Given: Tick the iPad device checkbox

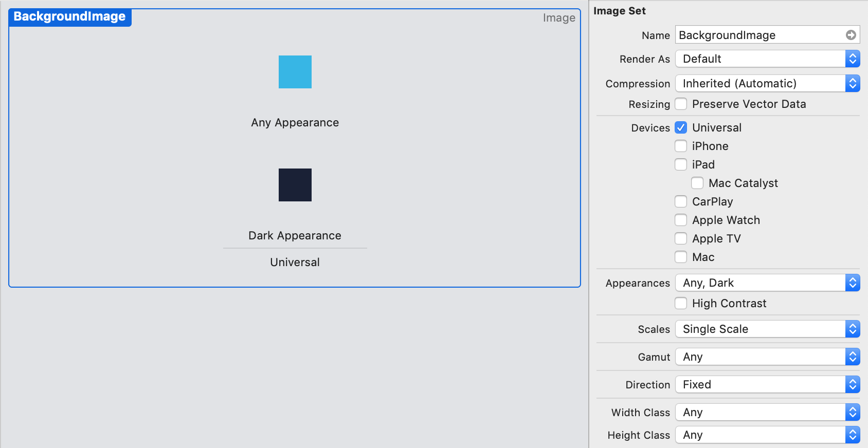Looking at the screenshot, I should (x=681, y=164).
